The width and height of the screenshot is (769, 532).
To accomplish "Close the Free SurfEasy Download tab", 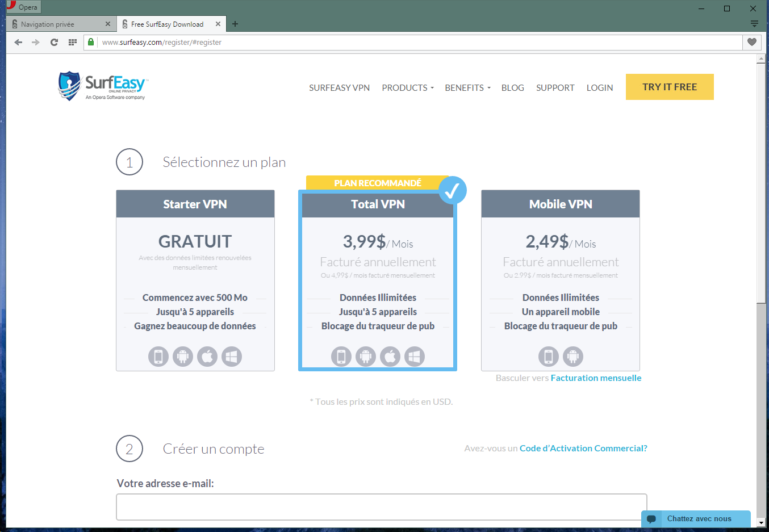I will coord(218,24).
